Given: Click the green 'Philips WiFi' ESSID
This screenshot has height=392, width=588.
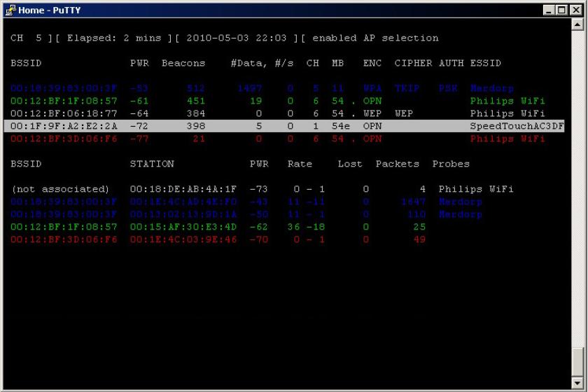Looking at the screenshot, I should 507,101.
